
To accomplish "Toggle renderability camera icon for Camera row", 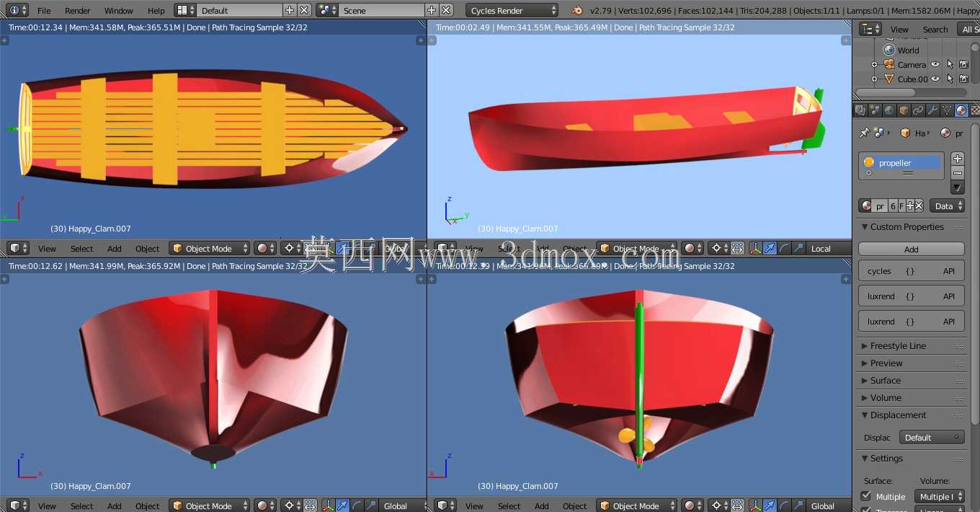I will (963, 64).
